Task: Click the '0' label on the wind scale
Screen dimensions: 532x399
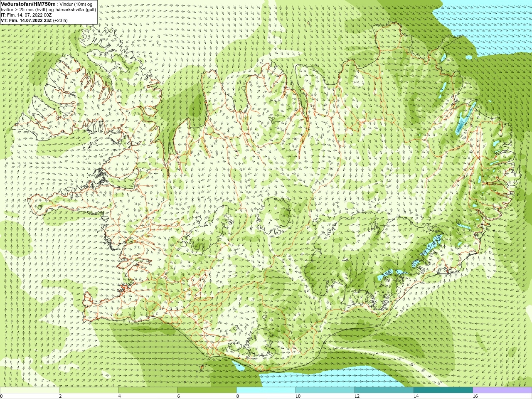Action: [x=2, y=396]
